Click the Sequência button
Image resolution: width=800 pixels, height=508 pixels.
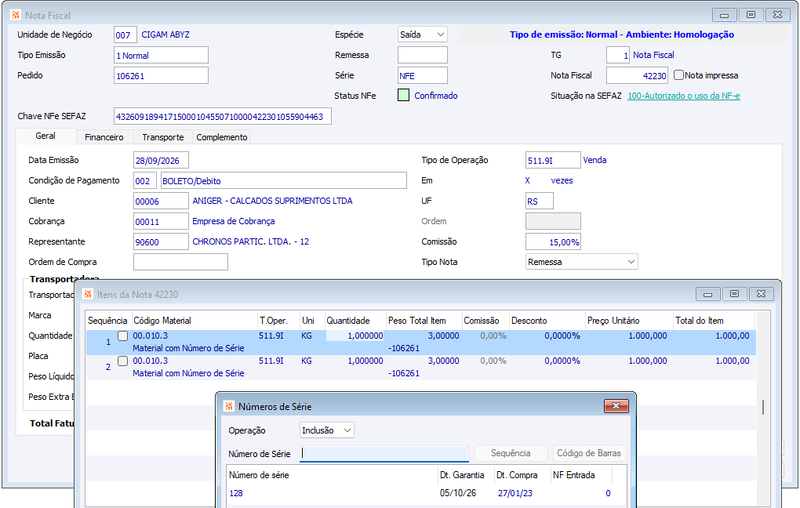point(511,453)
